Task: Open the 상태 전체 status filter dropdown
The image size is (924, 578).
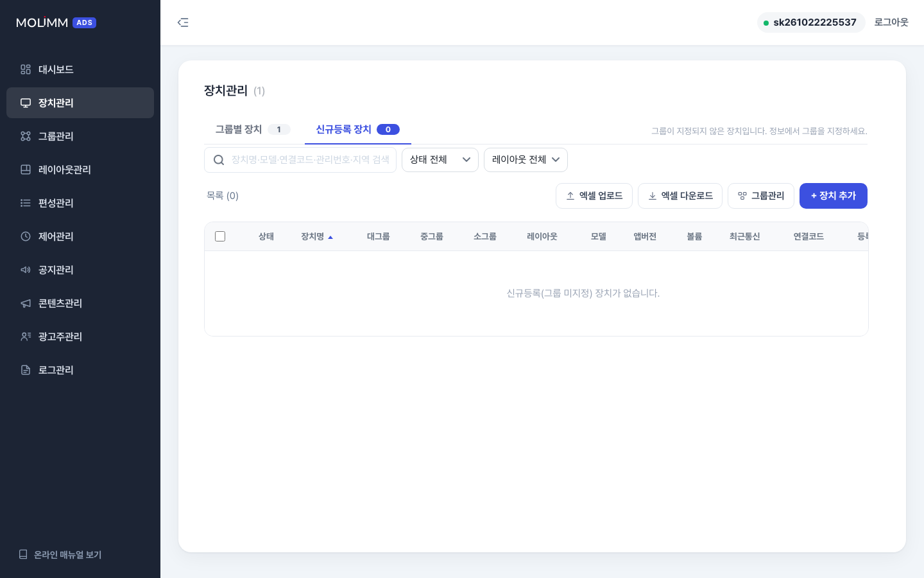Action: [x=440, y=160]
